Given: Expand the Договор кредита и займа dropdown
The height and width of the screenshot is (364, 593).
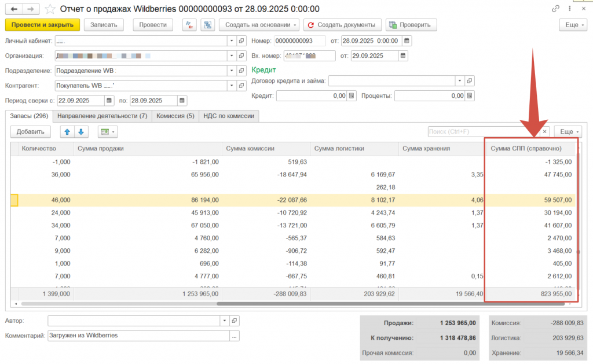Looking at the screenshot, I should (x=460, y=81).
